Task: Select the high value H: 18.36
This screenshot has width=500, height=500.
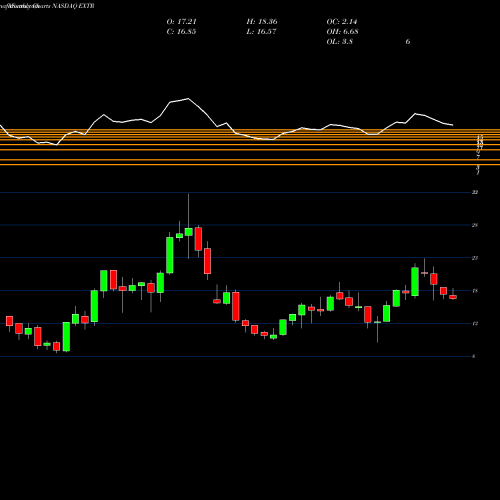Action: click(262, 22)
